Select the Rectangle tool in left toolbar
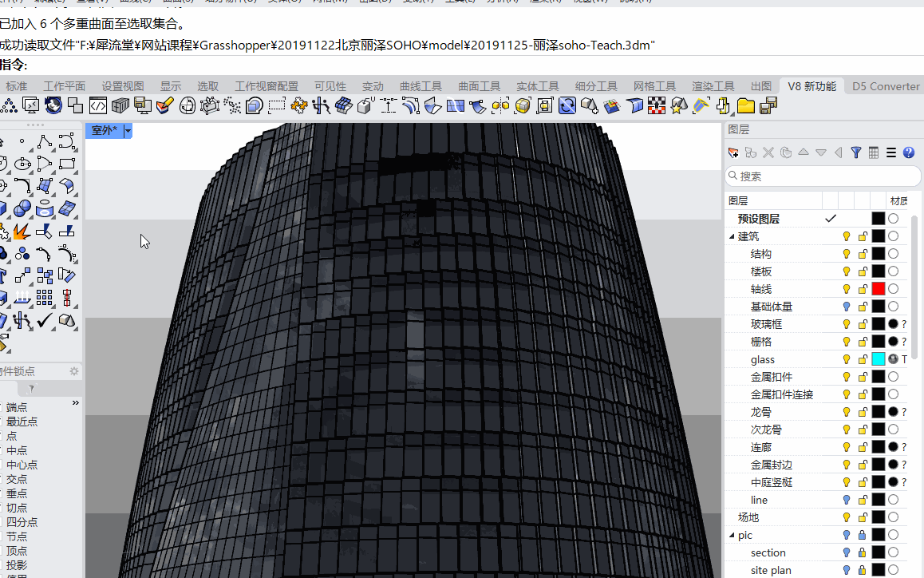The image size is (924, 578). 68,164
